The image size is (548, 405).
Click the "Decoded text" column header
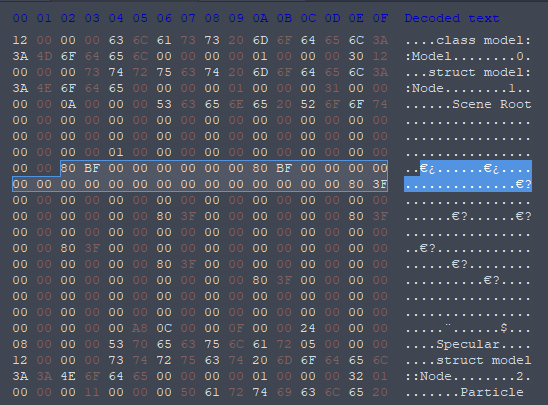click(452, 18)
